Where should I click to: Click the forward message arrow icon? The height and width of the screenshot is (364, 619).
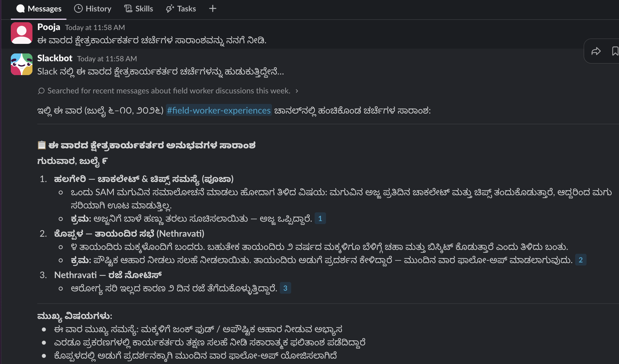[x=596, y=51]
